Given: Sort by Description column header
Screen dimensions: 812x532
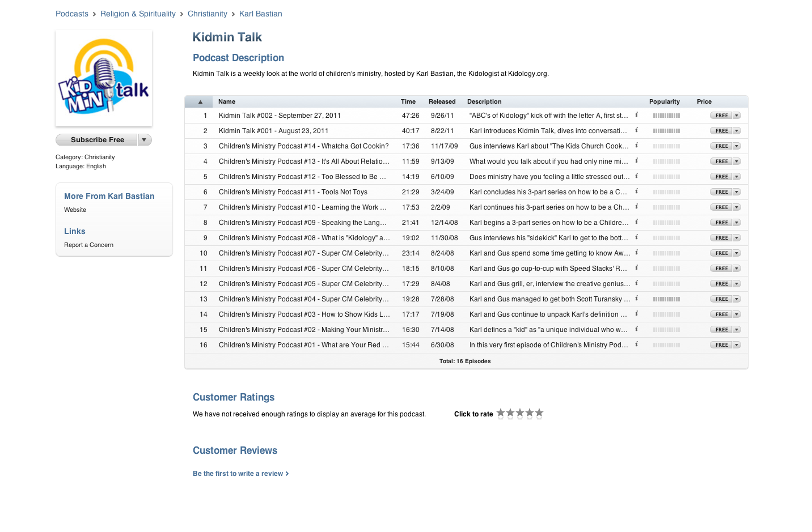Looking at the screenshot, I should tap(484, 102).
